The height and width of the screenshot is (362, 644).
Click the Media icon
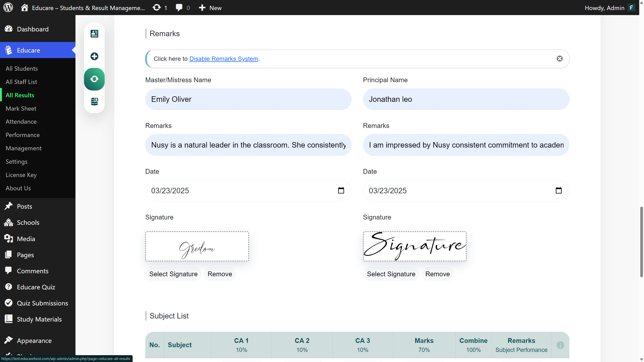9,239
